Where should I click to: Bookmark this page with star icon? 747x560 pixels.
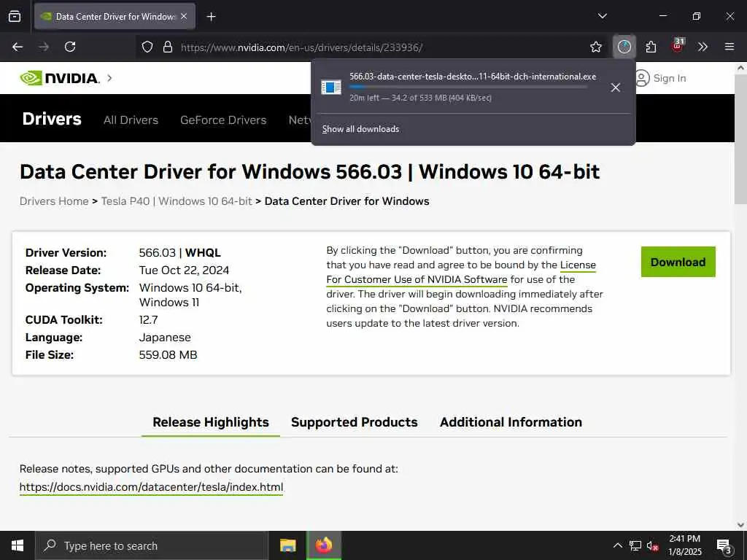pos(595,47)
